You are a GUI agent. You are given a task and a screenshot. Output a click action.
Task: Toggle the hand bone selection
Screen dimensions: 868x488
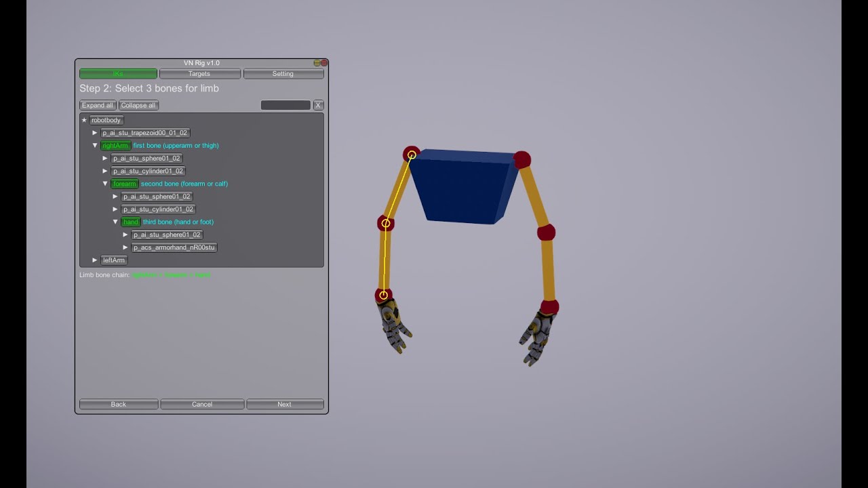click(x=131, y=222)
